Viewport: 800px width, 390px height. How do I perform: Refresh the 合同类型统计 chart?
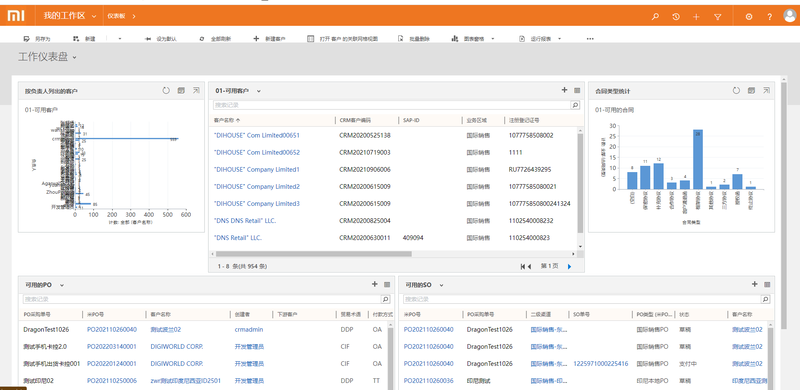pos(736,91)
